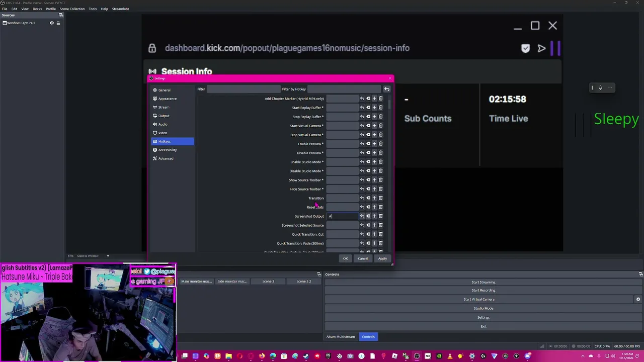Revert the Add Chapter Marker hotkey
Screen dimensions: 644x362
pos(362,99)
